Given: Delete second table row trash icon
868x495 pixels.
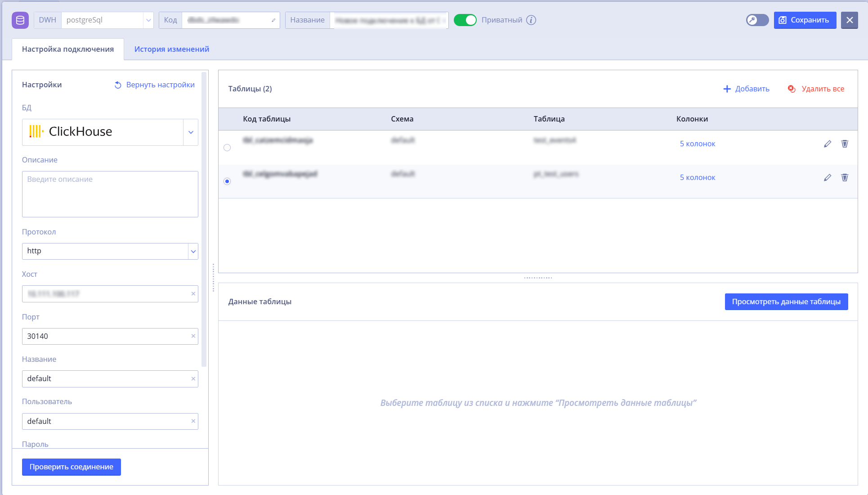Looking at the screenshot, I should tap(845, 178).
